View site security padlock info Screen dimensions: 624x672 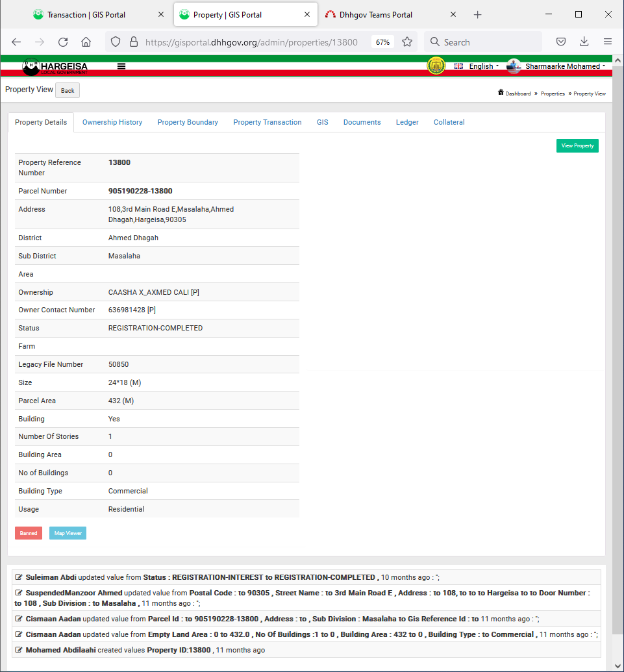tap(134, 42)
